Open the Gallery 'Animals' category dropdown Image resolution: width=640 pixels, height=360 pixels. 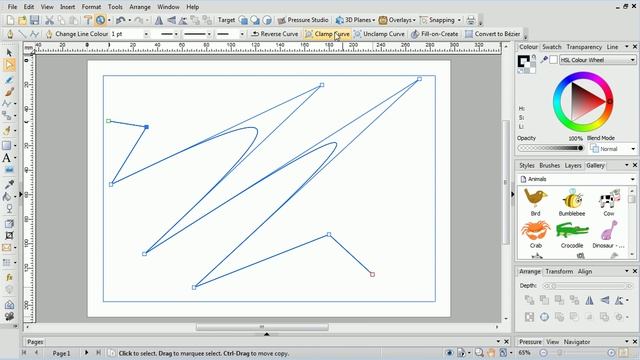[x=632, y=179]
